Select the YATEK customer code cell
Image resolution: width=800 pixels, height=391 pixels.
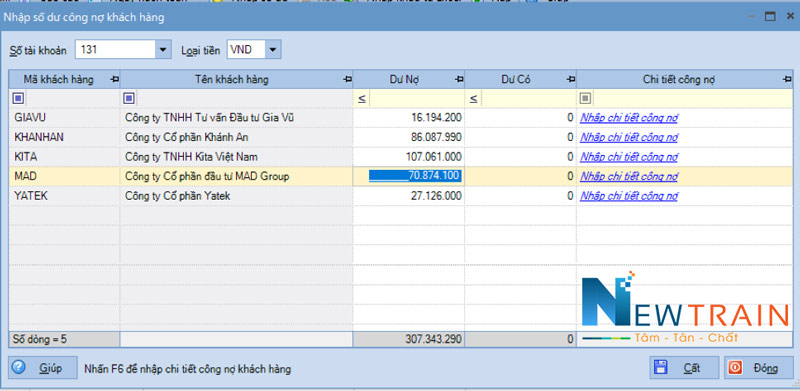coord(64,196)
